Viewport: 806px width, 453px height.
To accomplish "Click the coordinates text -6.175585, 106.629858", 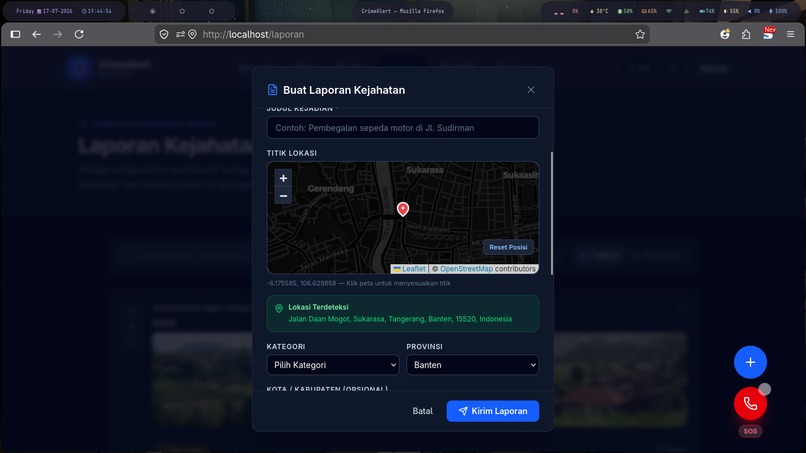I will tap(301, 283).
